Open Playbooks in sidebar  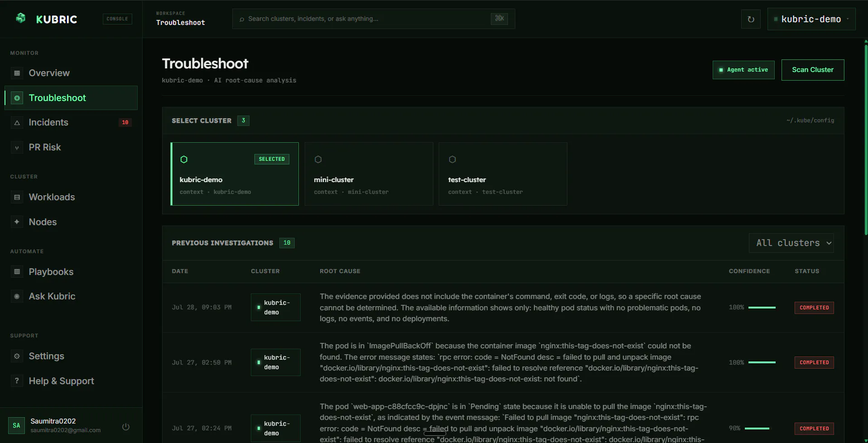71,272
